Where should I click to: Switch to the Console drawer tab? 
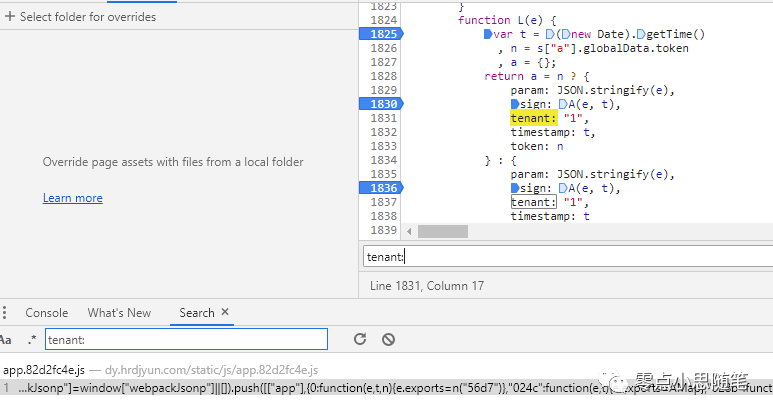47,313
